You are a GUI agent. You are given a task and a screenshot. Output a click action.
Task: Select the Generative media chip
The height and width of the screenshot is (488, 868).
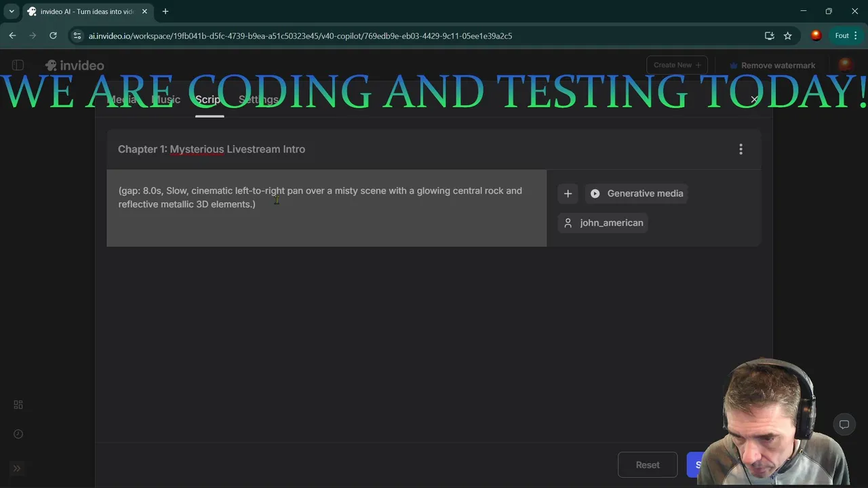click(x=637, y=193)
